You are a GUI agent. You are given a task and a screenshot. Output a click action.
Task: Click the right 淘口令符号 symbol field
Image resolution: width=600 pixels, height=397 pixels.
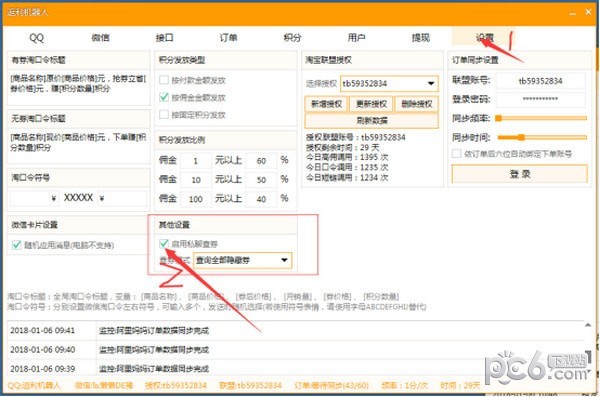click(x=122, y=198)
